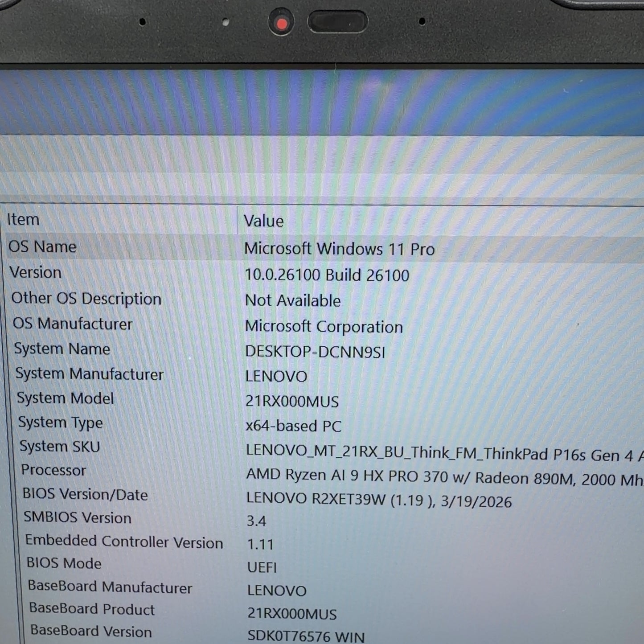Select the BIOS Mode label

coord(64,563)
